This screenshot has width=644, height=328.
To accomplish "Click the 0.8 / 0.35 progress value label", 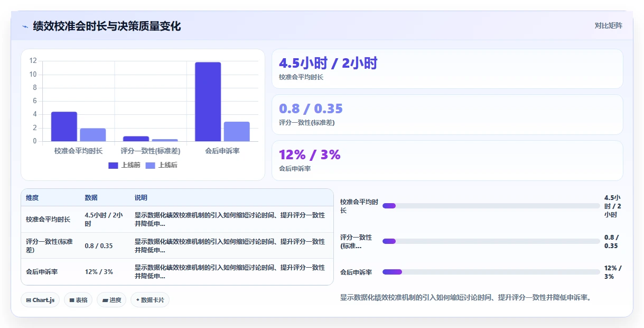I will point(612,241).
